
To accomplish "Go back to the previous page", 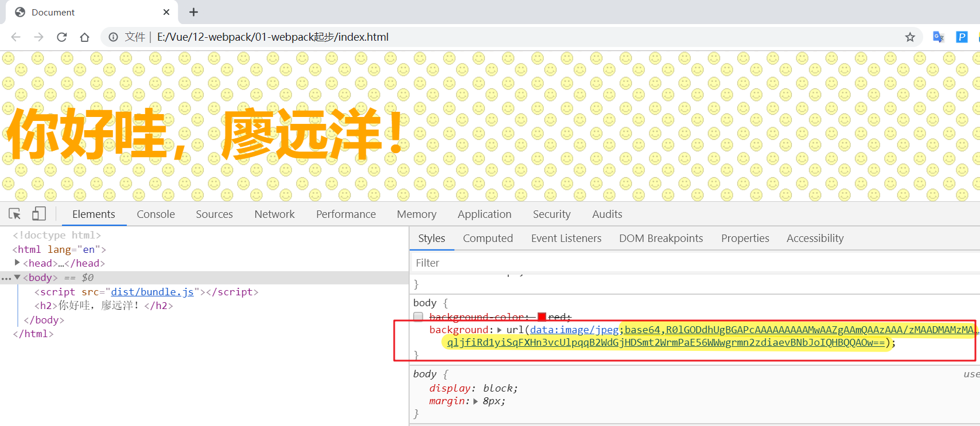I will pos(15,37).
